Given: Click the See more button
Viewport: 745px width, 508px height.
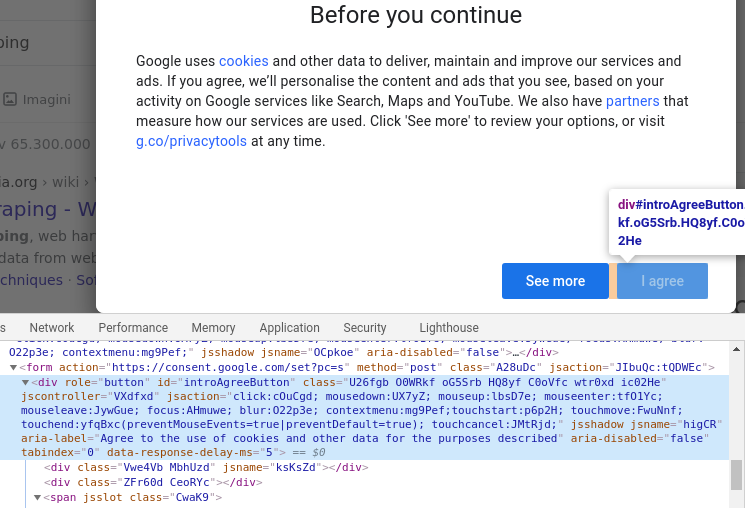Looking at the screenshot, I should [555, 281].
